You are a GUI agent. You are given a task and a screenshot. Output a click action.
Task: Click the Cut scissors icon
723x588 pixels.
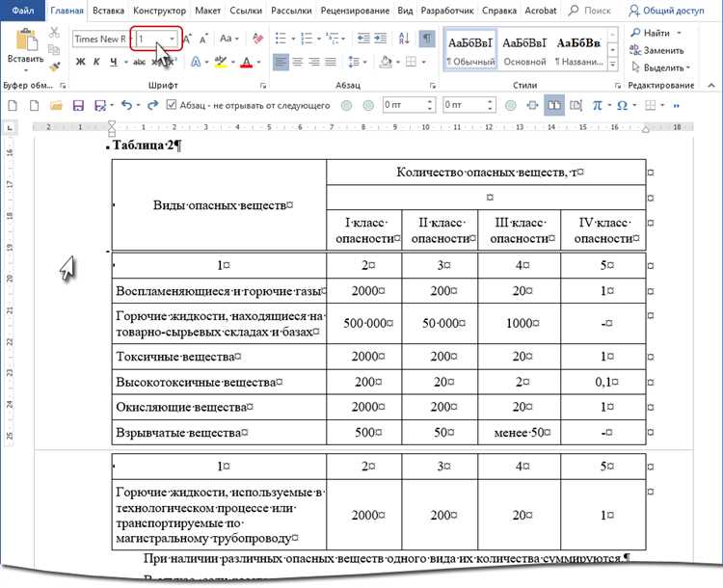[54, 32]
